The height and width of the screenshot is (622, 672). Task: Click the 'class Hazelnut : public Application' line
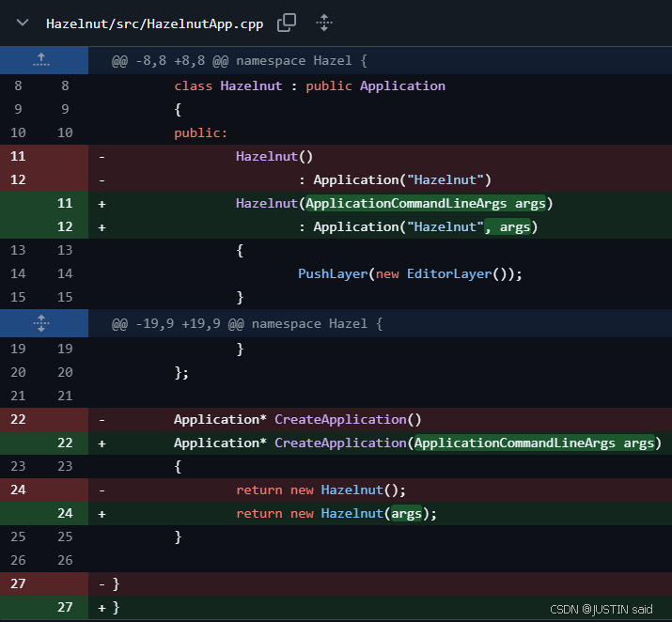coord(309,86)
